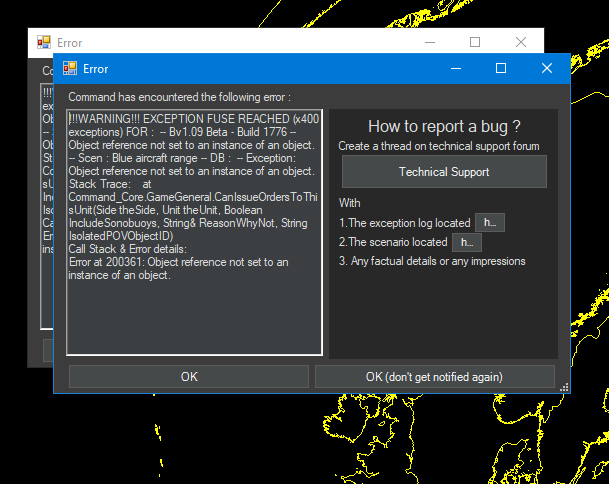Click 'Create a thread on technical support forum' text
The image size is (609, 484).
(438, 146)
